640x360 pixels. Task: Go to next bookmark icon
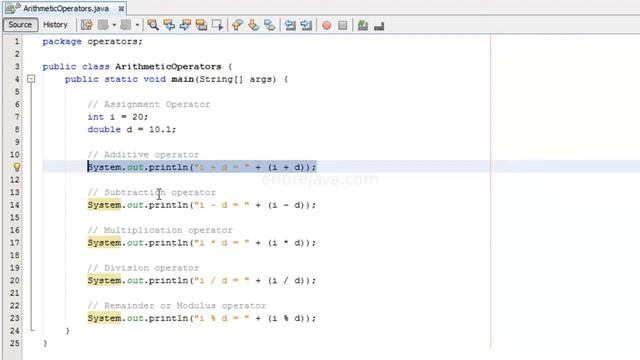(253, 25)
